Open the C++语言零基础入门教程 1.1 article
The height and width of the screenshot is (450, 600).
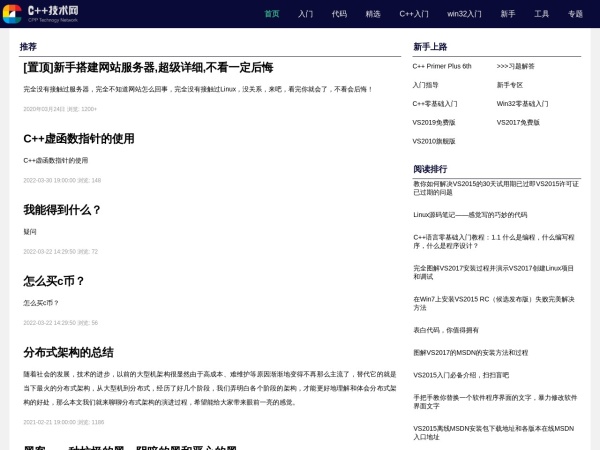[x=494, y=241]
